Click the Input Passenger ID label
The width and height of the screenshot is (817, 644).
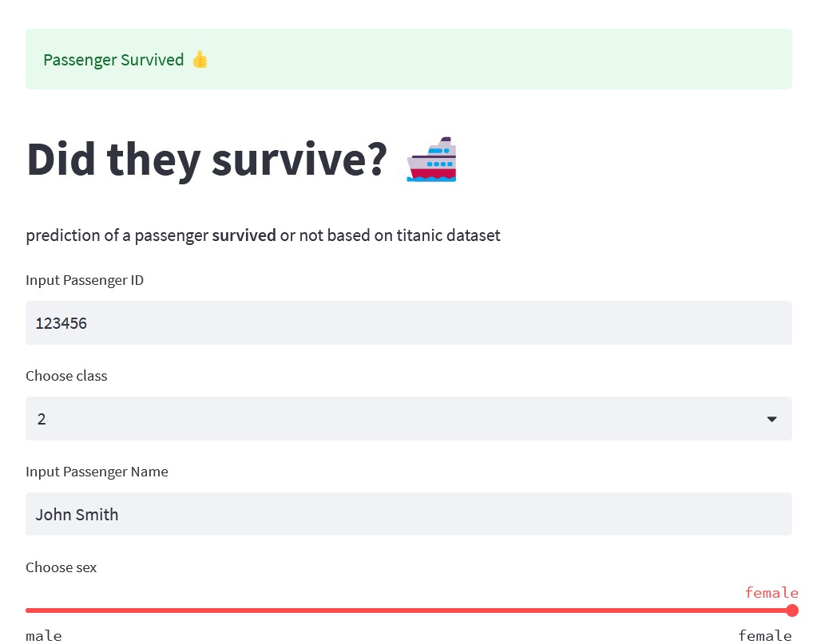pyautogui.click(x=84, y=280)
